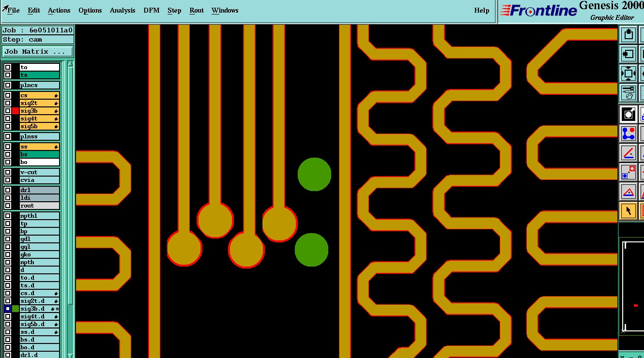The height and width of the screenshot is (358, 644).
Task: Select the sig2t.d layer name
Action: (40, 301)
